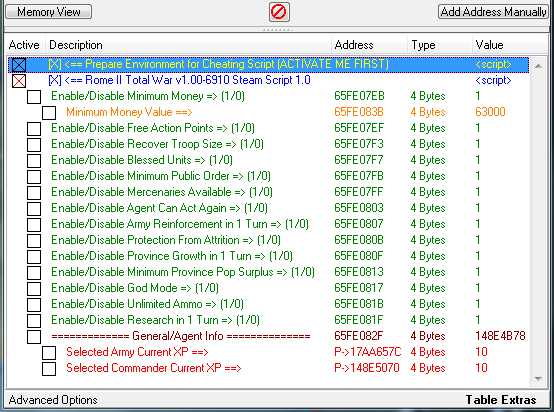554x412 pixels.
Task: Click value 1 of Blessed Units row
Action: tap(478, 160)
